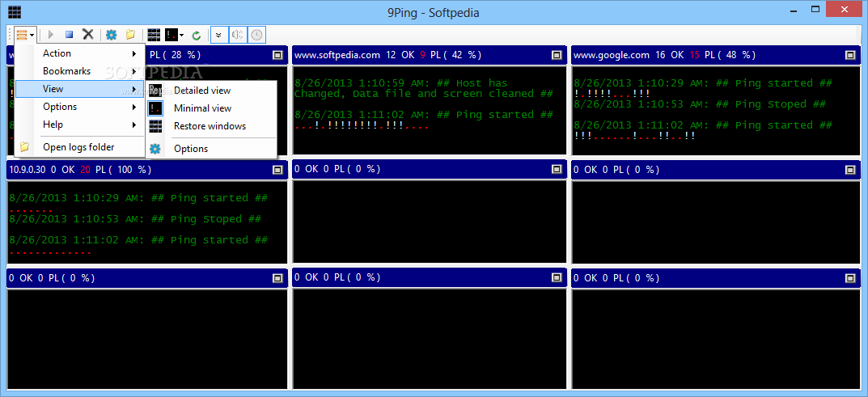Toggle the speaker sound button
Viewport: 868px width, 397px height.
pos(238,35)
